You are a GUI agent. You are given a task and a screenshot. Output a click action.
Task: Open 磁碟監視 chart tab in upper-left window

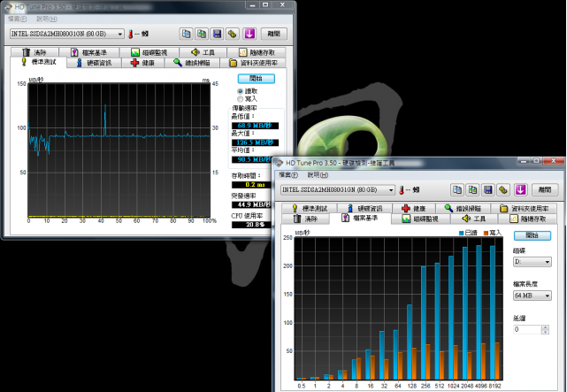point(149,52)
